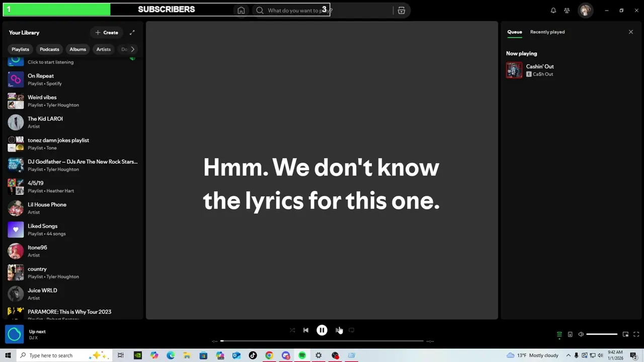Open Microsoft Store from the taskbar
This screenshot has height=362, width=644.
pos(203,355)
